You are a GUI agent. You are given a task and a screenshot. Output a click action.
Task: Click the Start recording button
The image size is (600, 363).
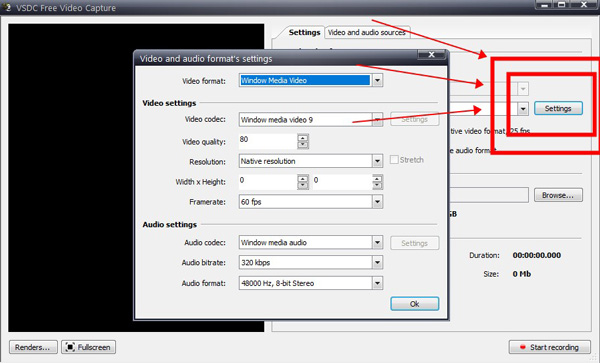[549, 347]
